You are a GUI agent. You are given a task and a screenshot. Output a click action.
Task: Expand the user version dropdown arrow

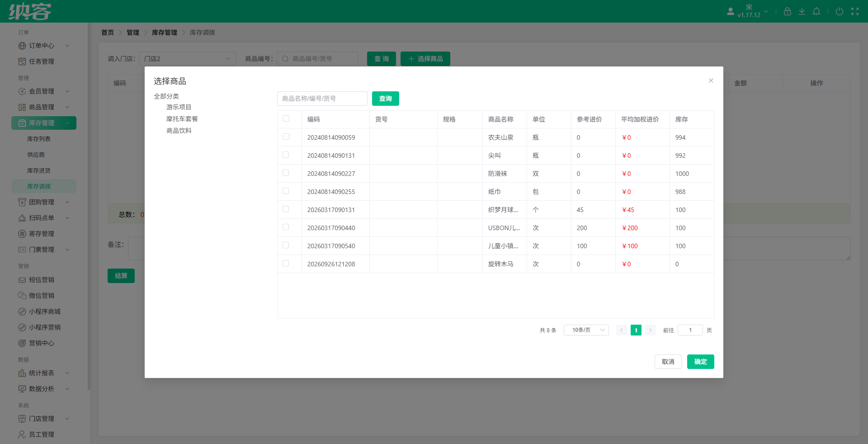click(766, 11)
